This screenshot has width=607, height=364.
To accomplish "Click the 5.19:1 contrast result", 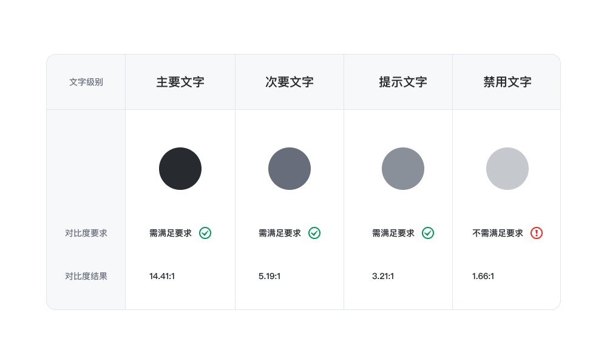I will [x=270, y=276].
